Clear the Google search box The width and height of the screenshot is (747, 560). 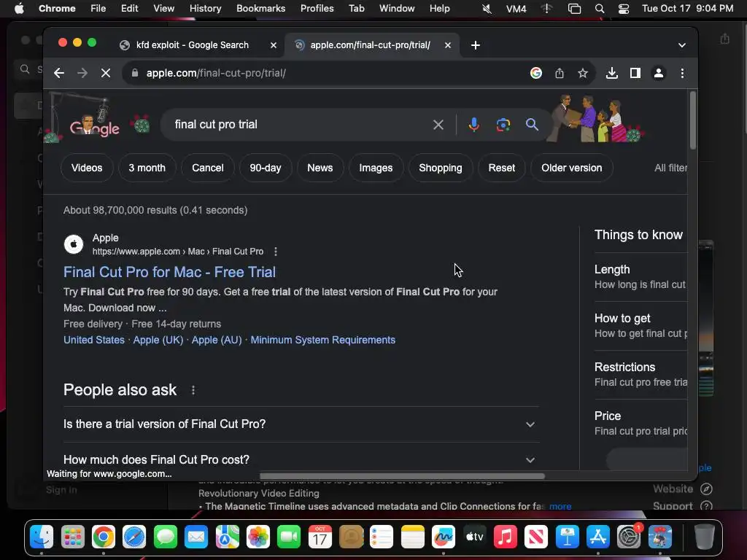438,125
